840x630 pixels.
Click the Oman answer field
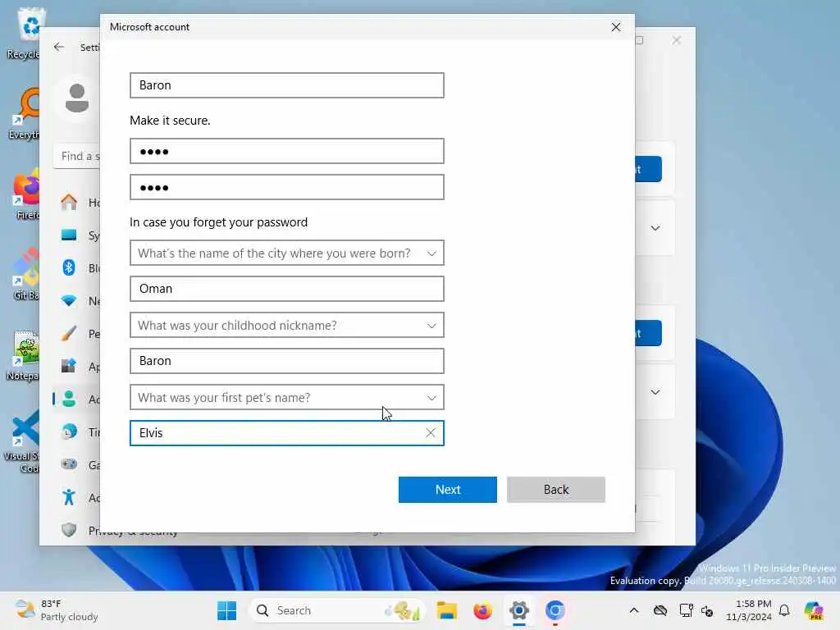pos(286,289)
